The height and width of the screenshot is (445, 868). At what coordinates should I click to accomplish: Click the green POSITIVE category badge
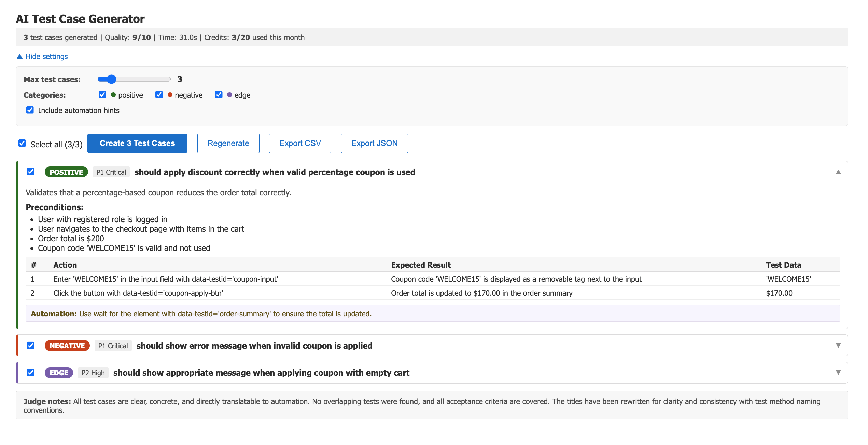click(x=66, y=172)
